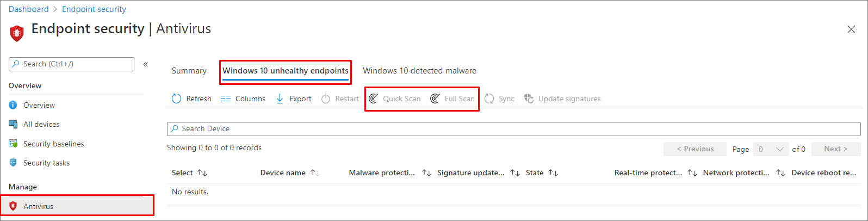Open the Page number dropdown

tap(771, 149)
